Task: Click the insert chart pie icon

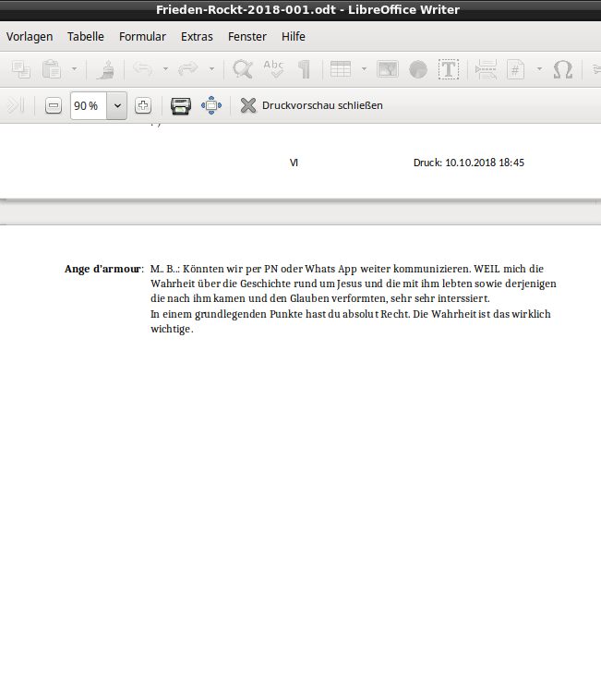Action: 418,69
